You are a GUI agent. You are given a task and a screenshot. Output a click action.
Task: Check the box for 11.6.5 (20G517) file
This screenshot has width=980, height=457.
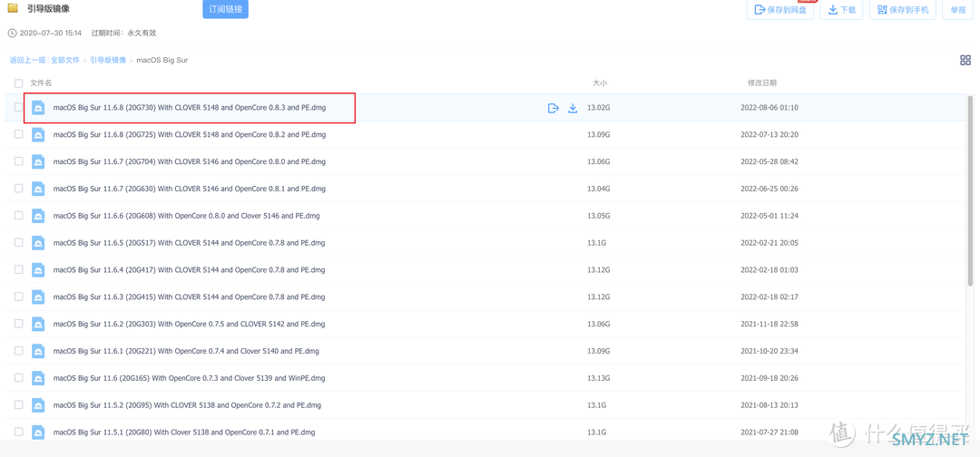coord(19,242)
